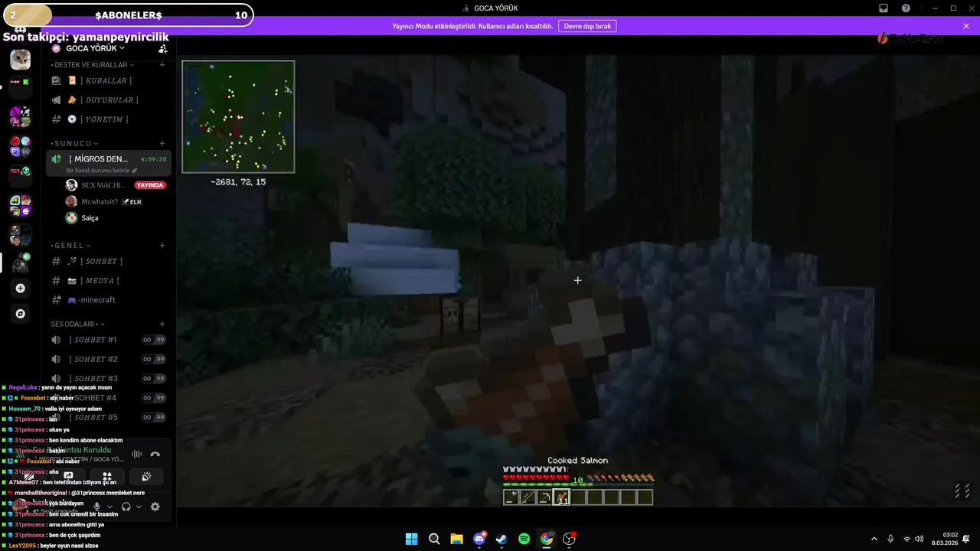Open the microphone input options arrow
The height and width of the screenshot is (551, 980).
pyautogui.click(x=109, y=507)
